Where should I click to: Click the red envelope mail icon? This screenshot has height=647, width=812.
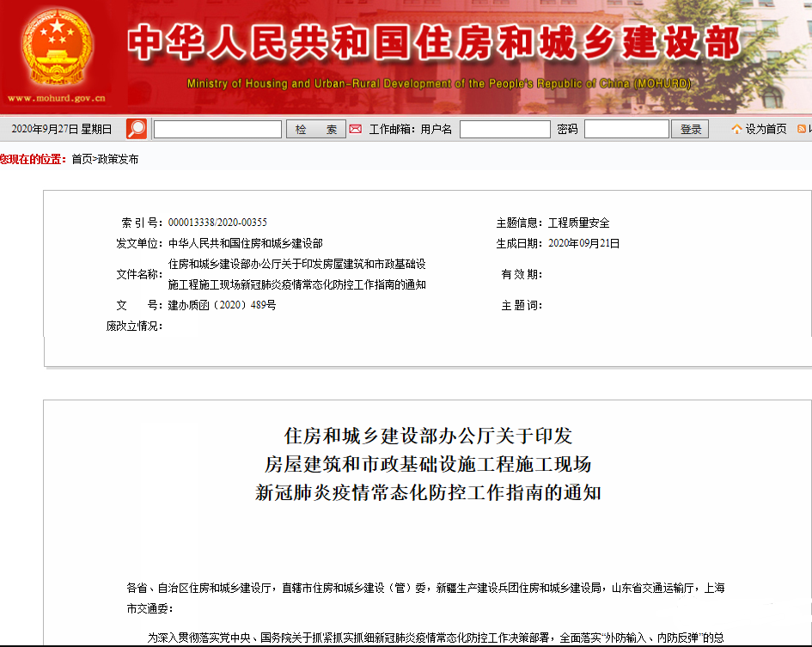[x=355, y=129]
